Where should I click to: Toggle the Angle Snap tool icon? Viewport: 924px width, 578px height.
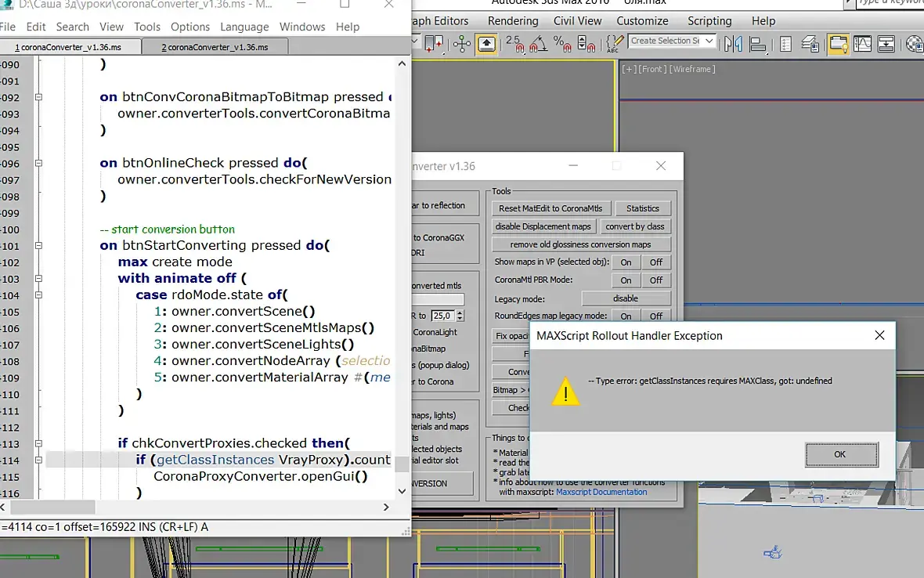pos(538,44)
